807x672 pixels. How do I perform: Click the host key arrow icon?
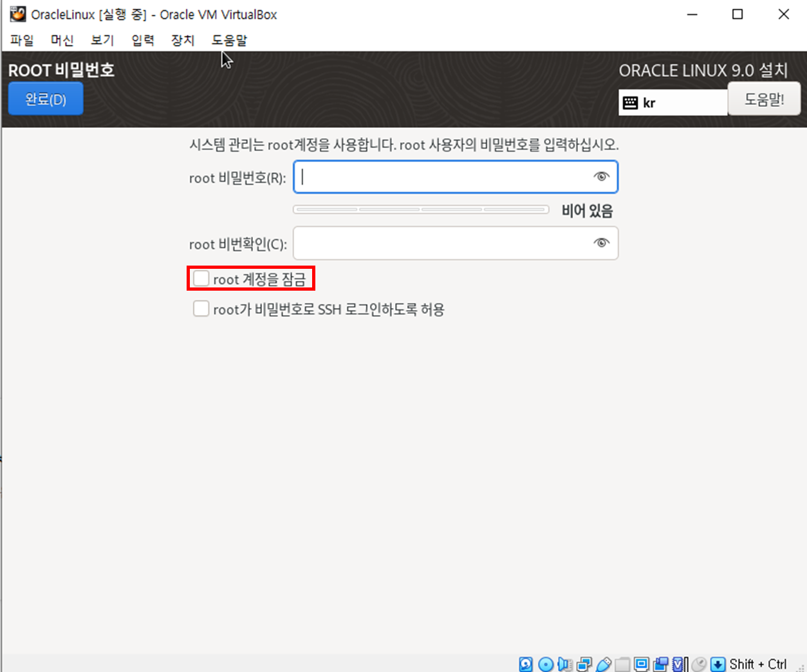coord(717,664)
